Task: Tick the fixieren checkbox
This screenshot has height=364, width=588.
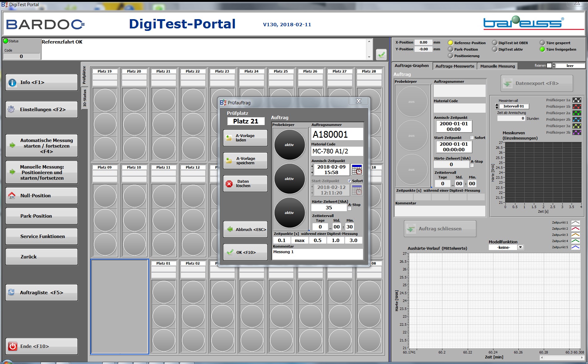Action: click(549, 65)
